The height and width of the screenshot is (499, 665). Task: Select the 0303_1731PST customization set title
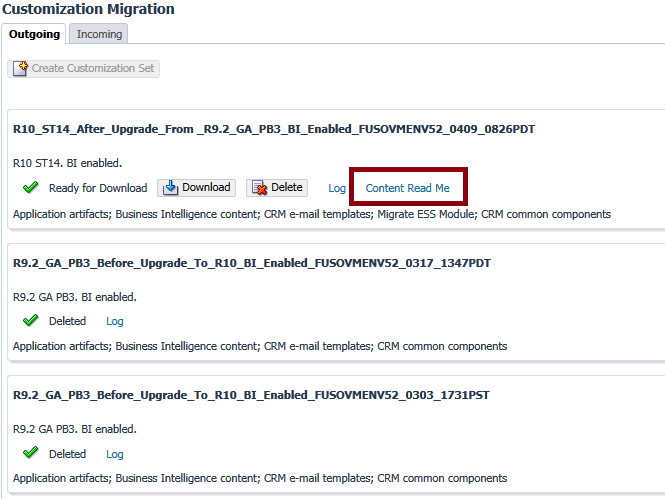pyautogui.click(x=251, y=395)
